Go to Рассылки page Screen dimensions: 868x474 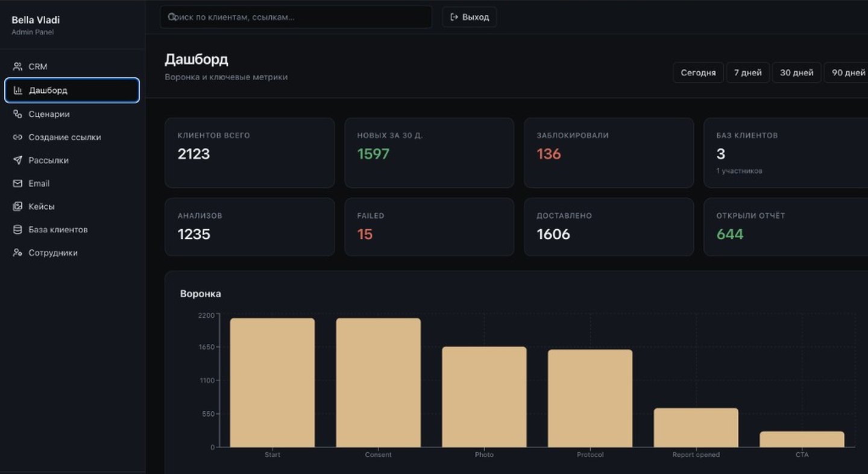point(72,160)
